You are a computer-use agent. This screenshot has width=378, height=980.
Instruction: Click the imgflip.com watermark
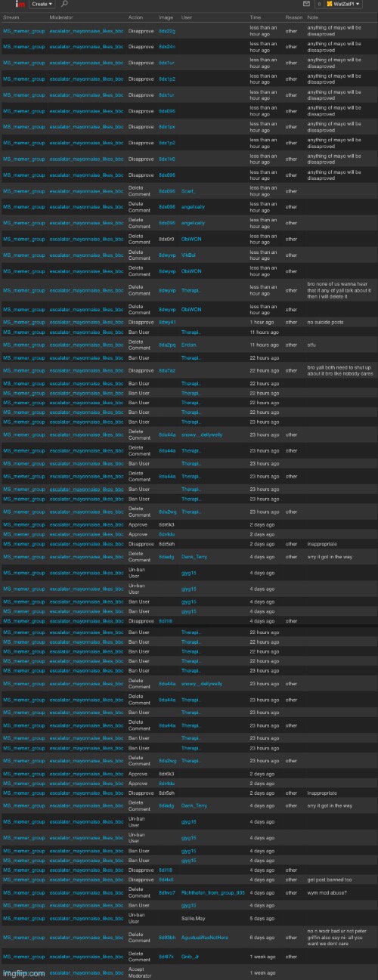pyautogui.click(x=23, y=973)
